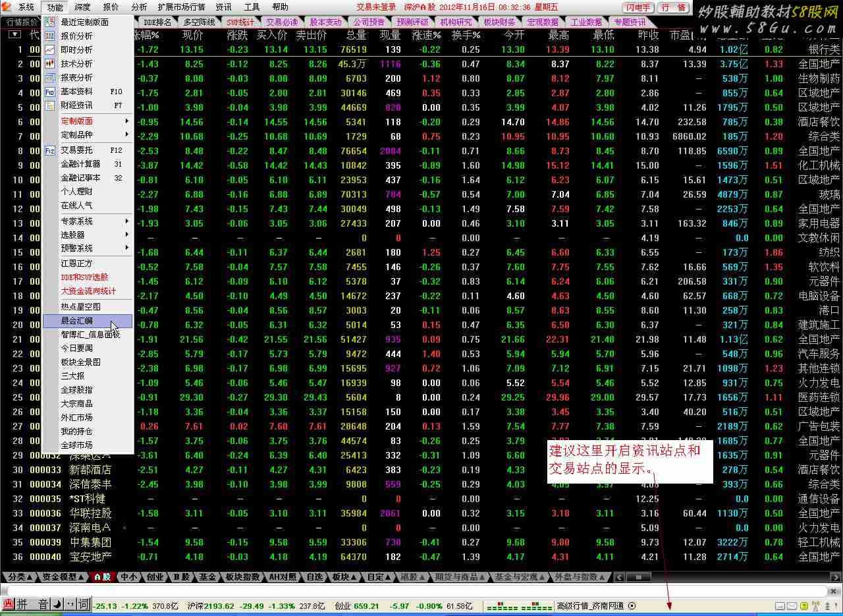Image resolution: width=843 pixels, height=616 pixels.
Task: Click the round indicator after 高级行情_济南网通
Action: coord(632,605)
